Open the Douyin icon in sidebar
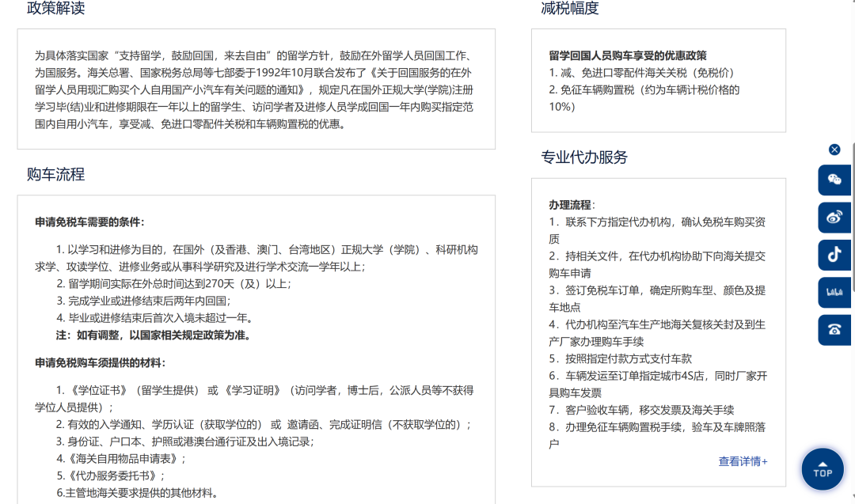This screenshot has width=855, height=504. pos(834,254)
